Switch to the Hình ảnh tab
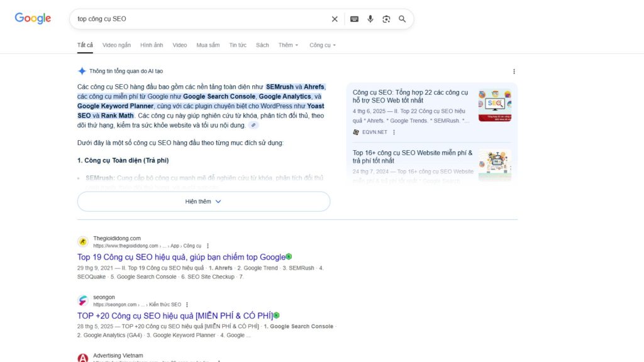The height and width of the screenshot is (362, 644). click(x=153, y=45)
